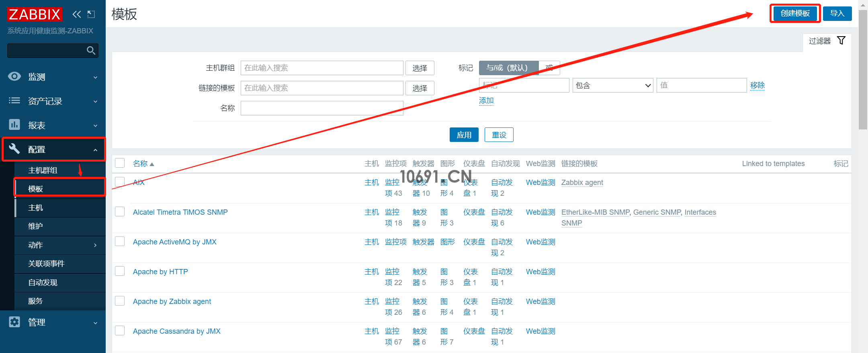The image size is (868, 353).
Task: Open the Apache ActiveMQ by JMX template
Action: pyautogui.click(x=175, y=242)
